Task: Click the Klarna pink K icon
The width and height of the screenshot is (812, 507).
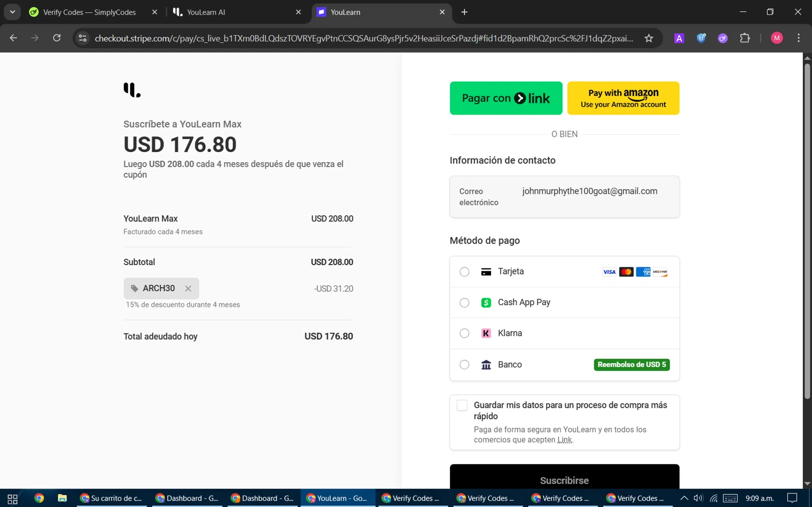Action: (486, 333)
